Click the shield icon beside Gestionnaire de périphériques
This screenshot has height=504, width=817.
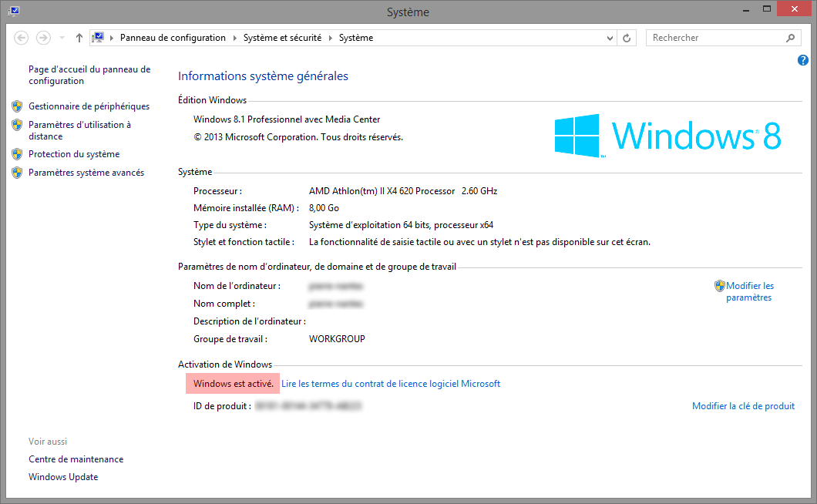[x=17, y=106]
